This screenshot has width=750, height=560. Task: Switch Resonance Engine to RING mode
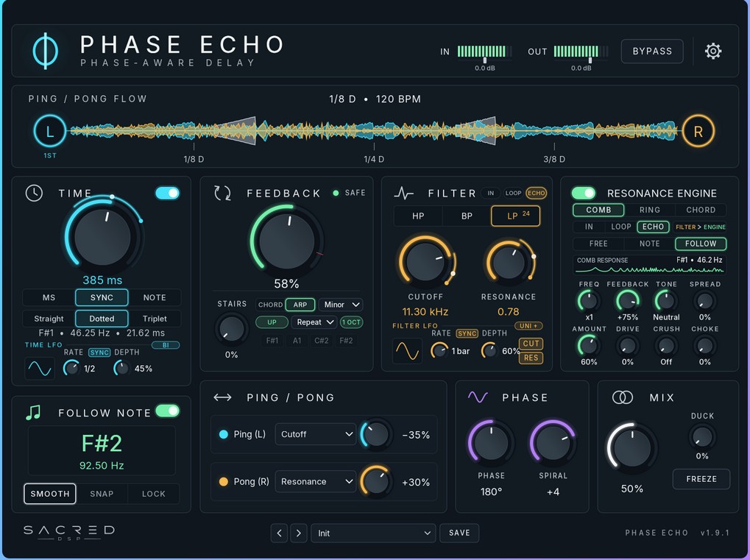[x=650, y=210]
